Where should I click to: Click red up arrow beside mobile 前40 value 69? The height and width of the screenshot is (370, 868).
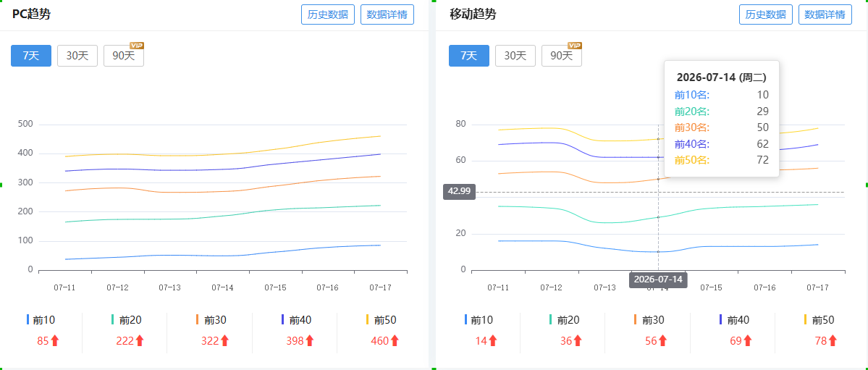point(748,340)
